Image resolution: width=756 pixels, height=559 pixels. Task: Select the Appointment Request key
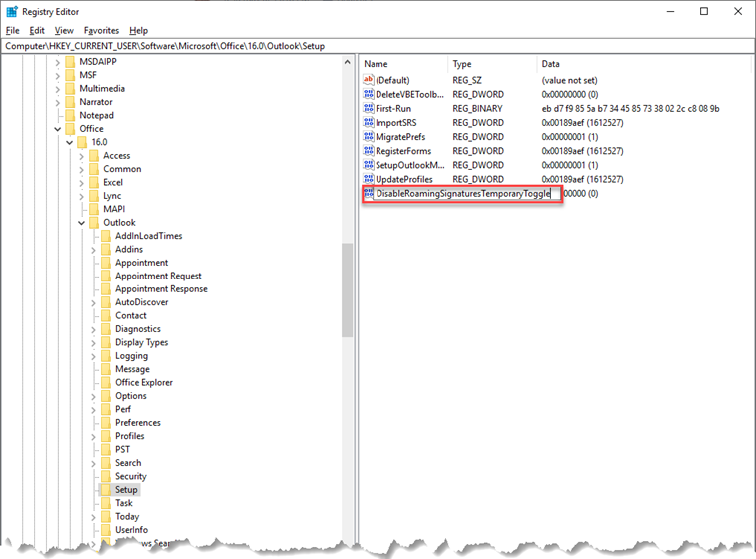point(158,276)
